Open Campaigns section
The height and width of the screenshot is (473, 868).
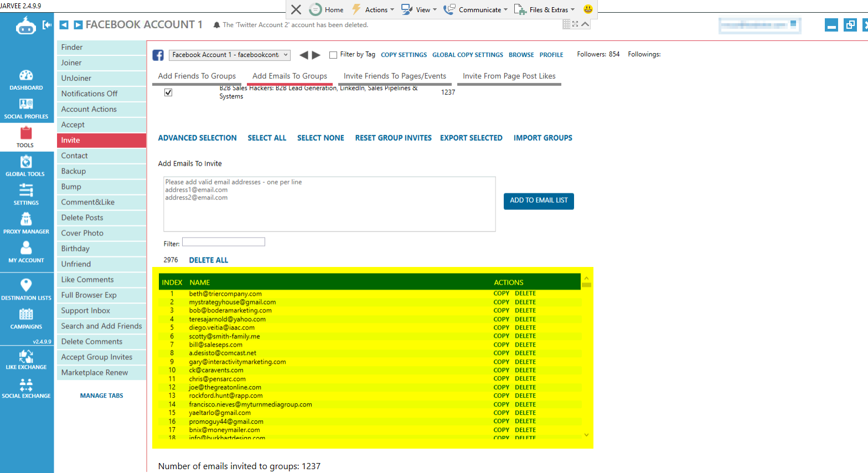coord(26,319)
